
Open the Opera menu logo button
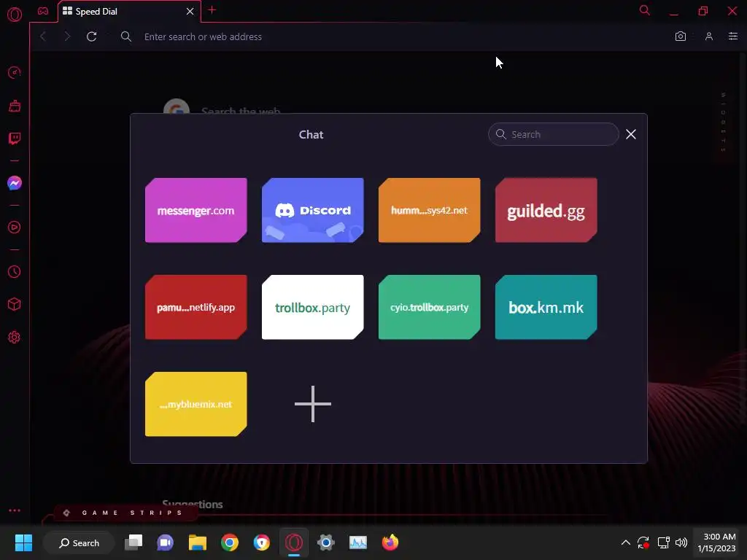click(15, 15)
